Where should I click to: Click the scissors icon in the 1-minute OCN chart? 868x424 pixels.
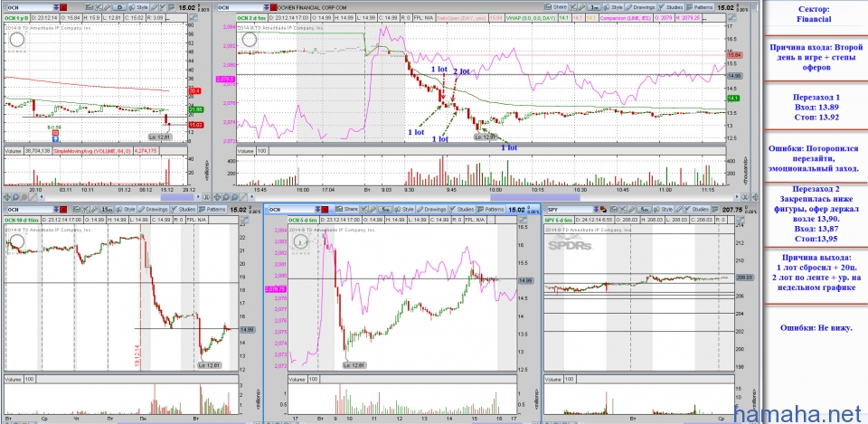[573, 7]
